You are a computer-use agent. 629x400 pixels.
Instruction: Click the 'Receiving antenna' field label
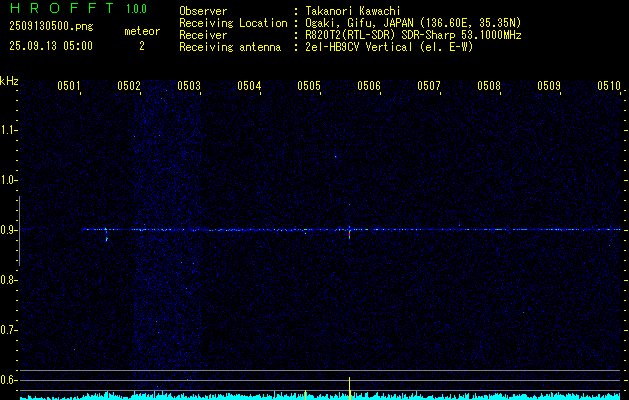[x=230, y=47]
